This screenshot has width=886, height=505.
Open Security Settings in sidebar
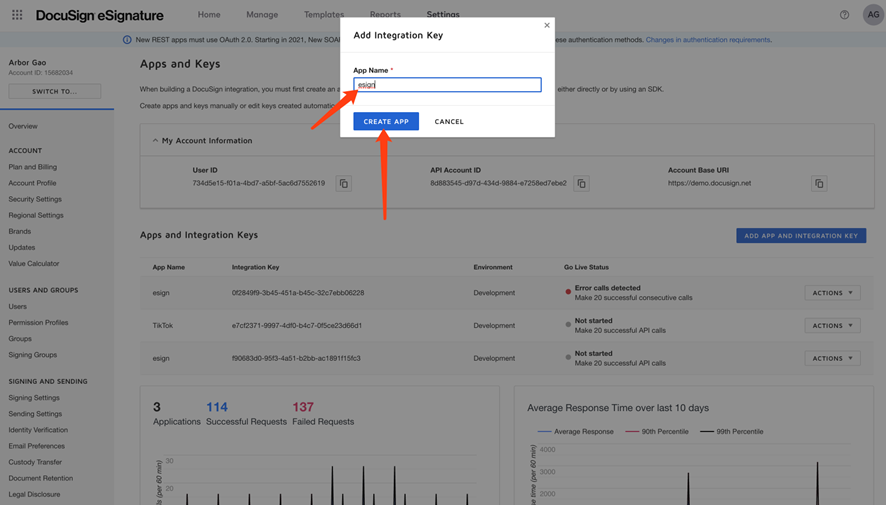35,199
